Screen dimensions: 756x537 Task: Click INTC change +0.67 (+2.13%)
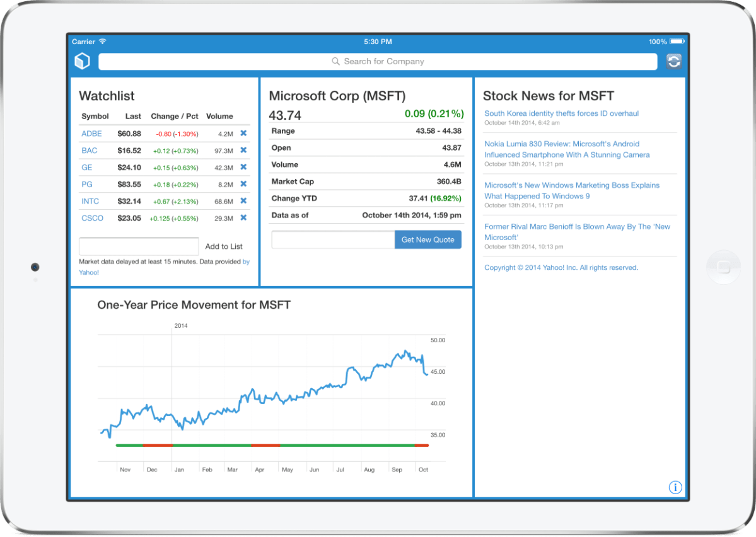pyautogui.click(x=175, y=202)
